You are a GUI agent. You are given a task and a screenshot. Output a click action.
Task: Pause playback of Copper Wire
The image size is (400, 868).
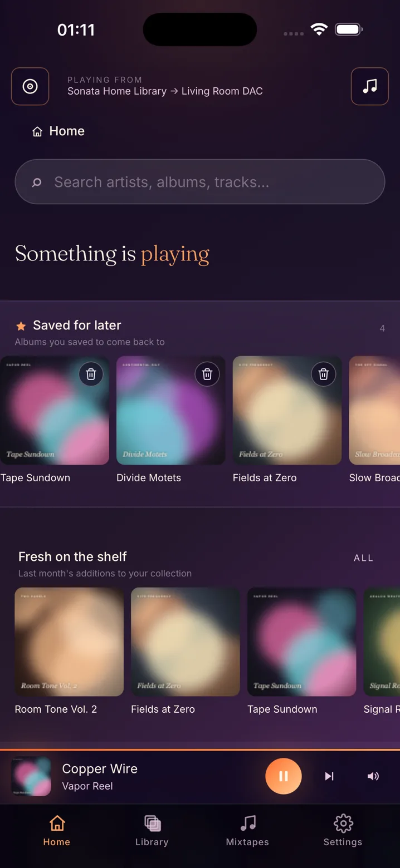tap(284, 776)
